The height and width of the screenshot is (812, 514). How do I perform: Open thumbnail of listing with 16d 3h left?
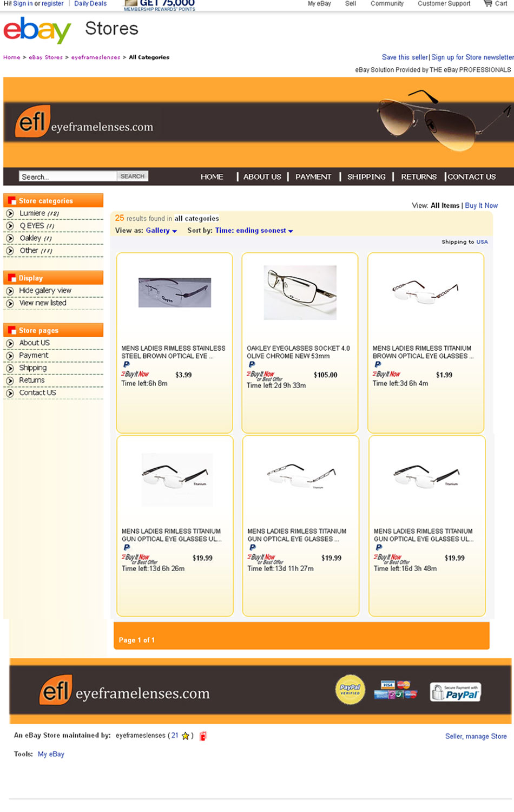pyautogui.click(x=427, y=476)
